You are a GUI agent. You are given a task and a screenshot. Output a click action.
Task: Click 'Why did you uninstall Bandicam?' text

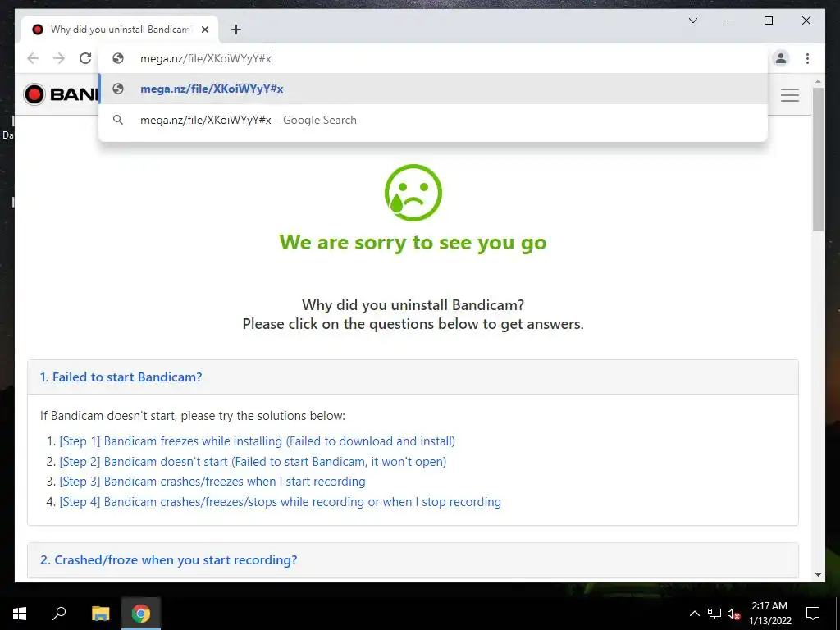coord(413,305)
